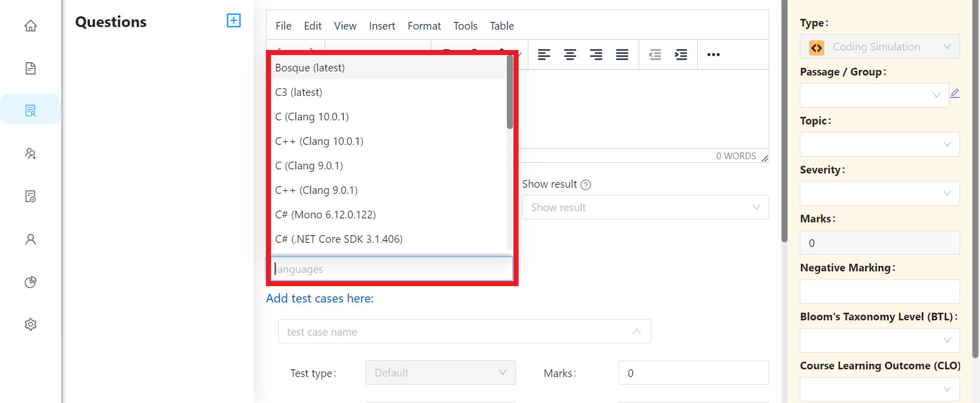
Task: Open the Edit menu in editor
Action: point(313,26)
